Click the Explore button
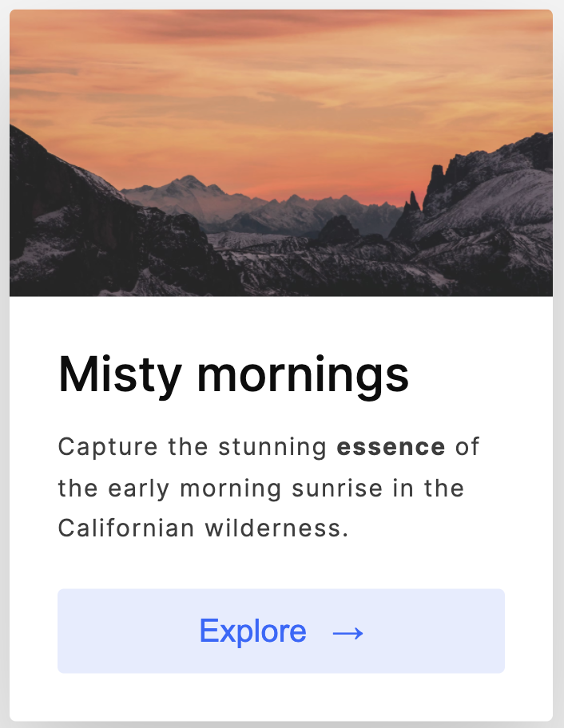The image size is (564, 728). [x=281, y=631]
